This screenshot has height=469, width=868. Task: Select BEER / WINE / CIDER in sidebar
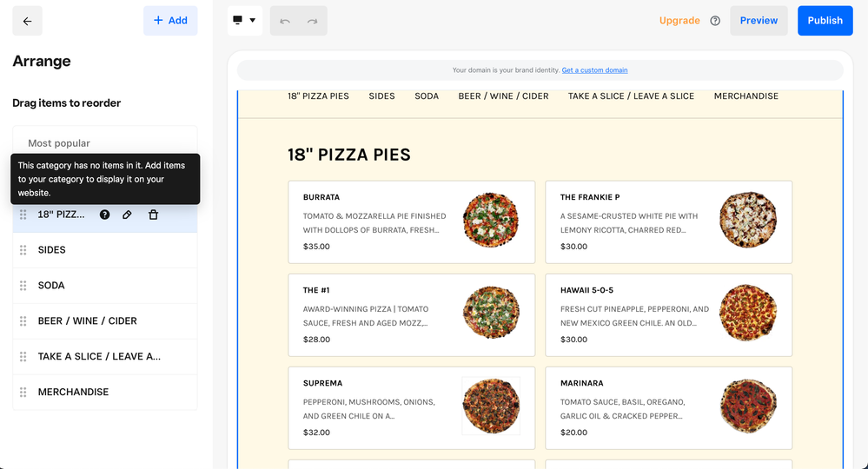(87, 321)
